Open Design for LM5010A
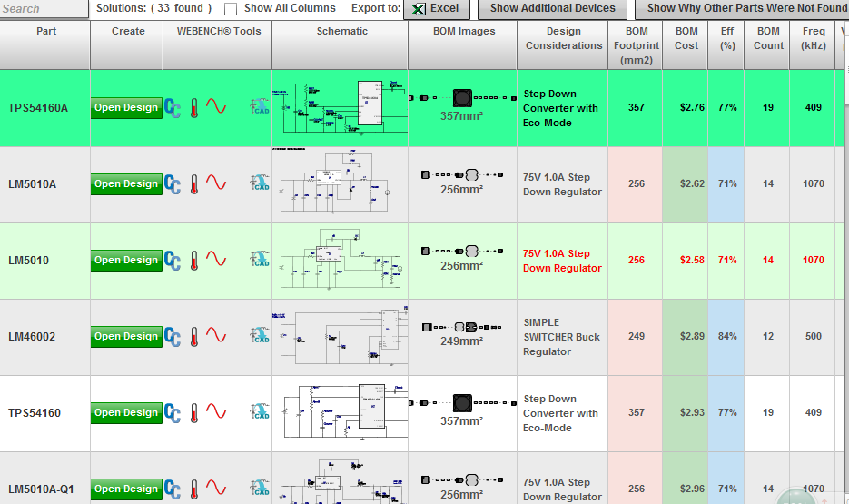Image resolution: width=849 pixels, height=504 pixels. tap(126, 184)
